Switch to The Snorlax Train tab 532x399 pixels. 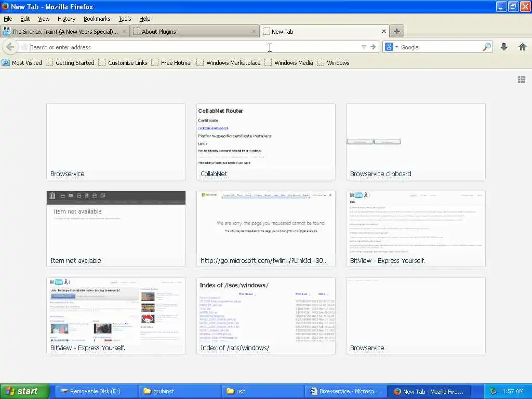pos(64,31)
